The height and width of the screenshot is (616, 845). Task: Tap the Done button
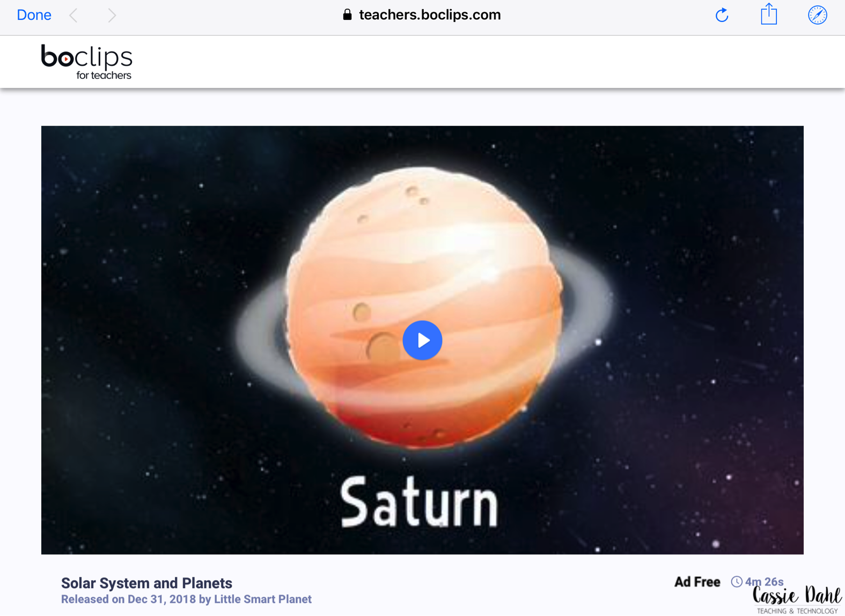pos(34,15)
